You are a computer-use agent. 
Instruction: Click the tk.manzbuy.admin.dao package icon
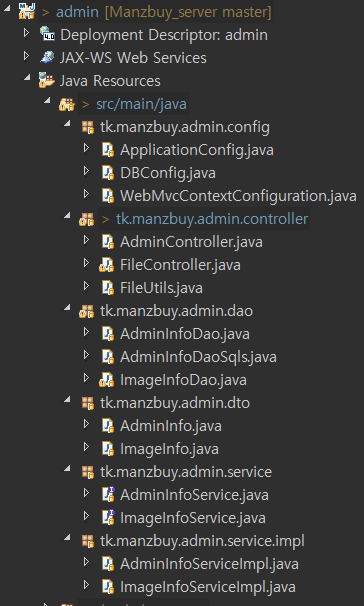coord(87,311)
